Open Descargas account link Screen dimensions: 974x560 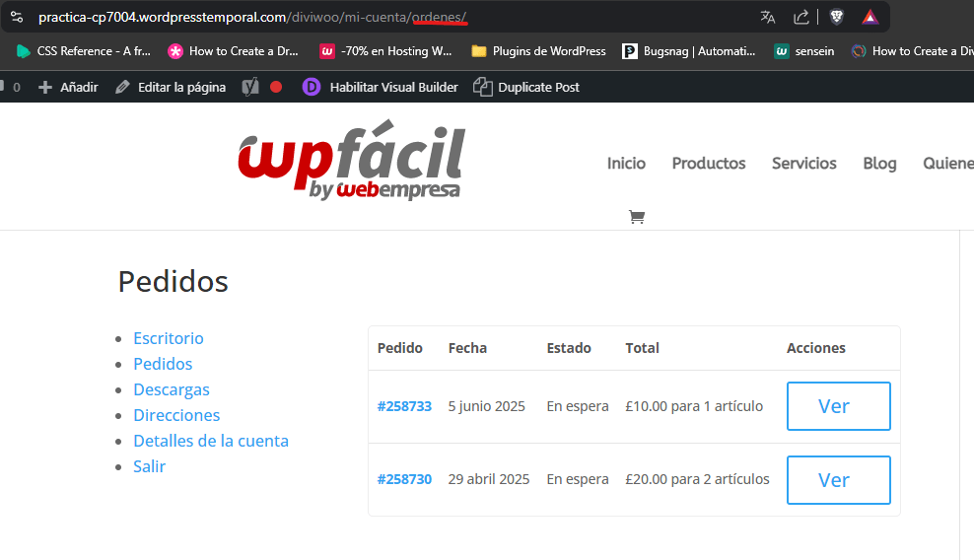tap(172, 389)
